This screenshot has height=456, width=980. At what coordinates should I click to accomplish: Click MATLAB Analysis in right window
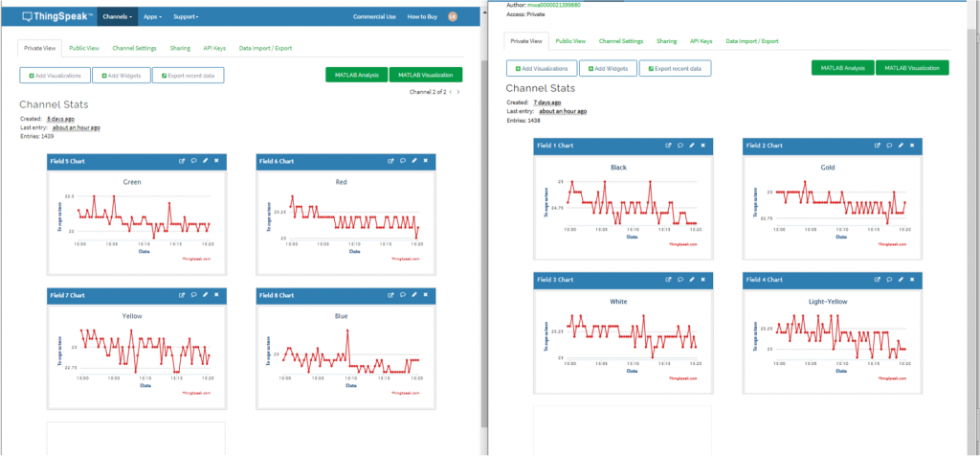843,68
